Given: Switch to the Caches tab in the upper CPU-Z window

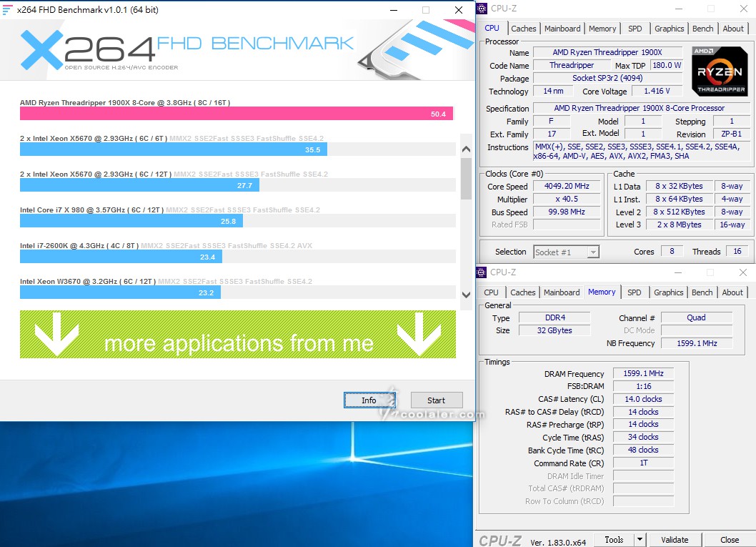Looking at the screenshot, I should [x=523, y=29].
